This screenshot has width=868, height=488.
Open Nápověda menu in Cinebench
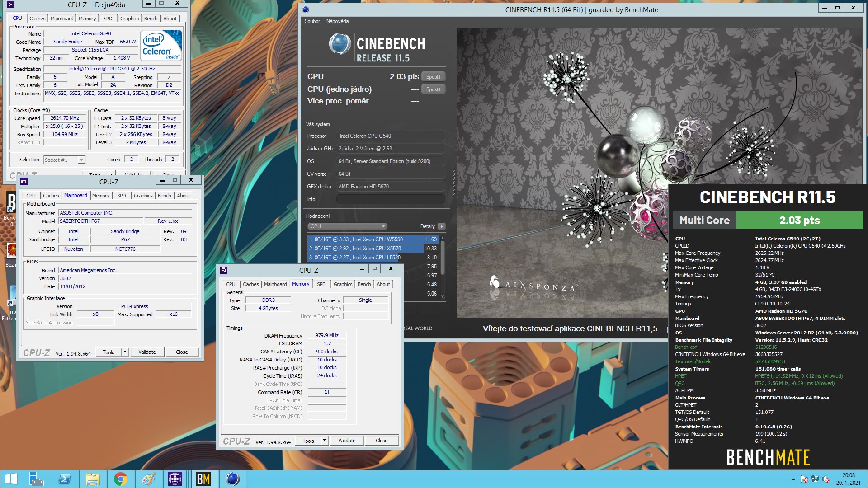tap(337, 21)
